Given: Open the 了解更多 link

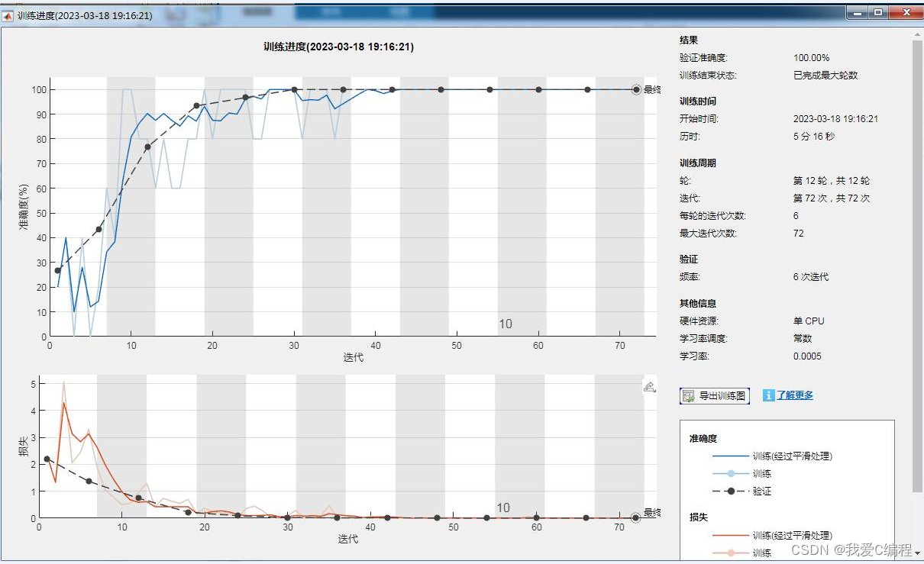Looking at the screenshot, I should (x=794, y=395).
